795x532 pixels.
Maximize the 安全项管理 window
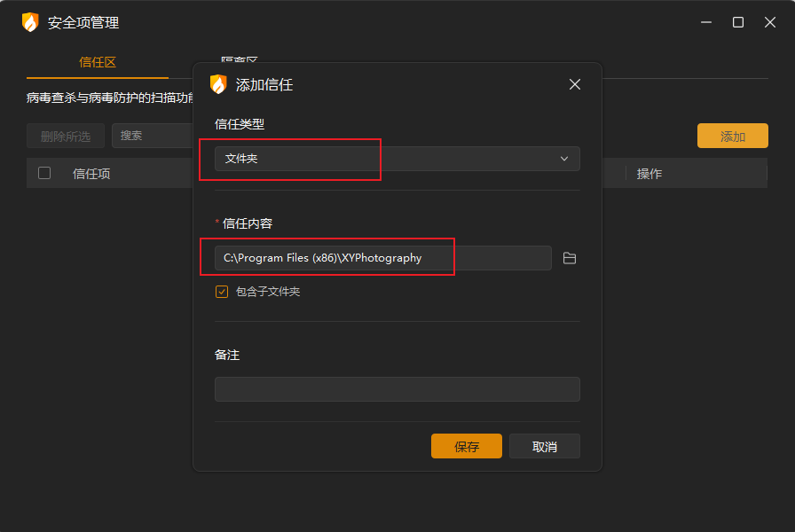738,22
